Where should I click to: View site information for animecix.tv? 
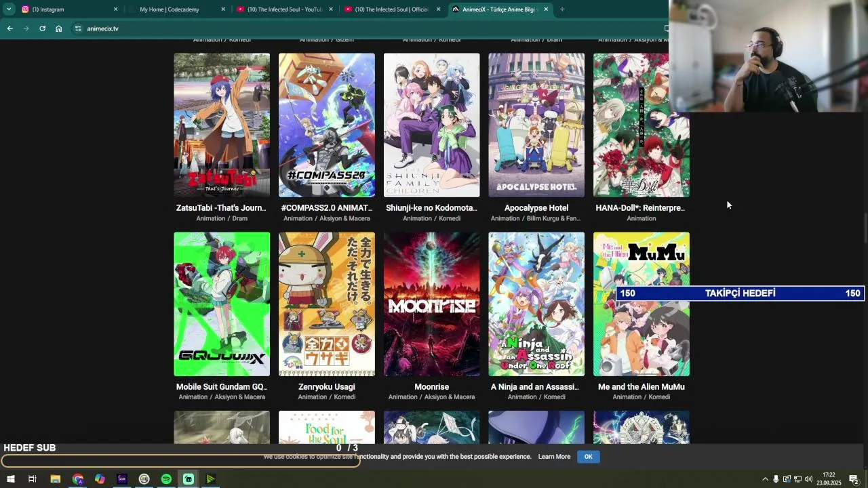pyautogui.click(x=78, y=28)
